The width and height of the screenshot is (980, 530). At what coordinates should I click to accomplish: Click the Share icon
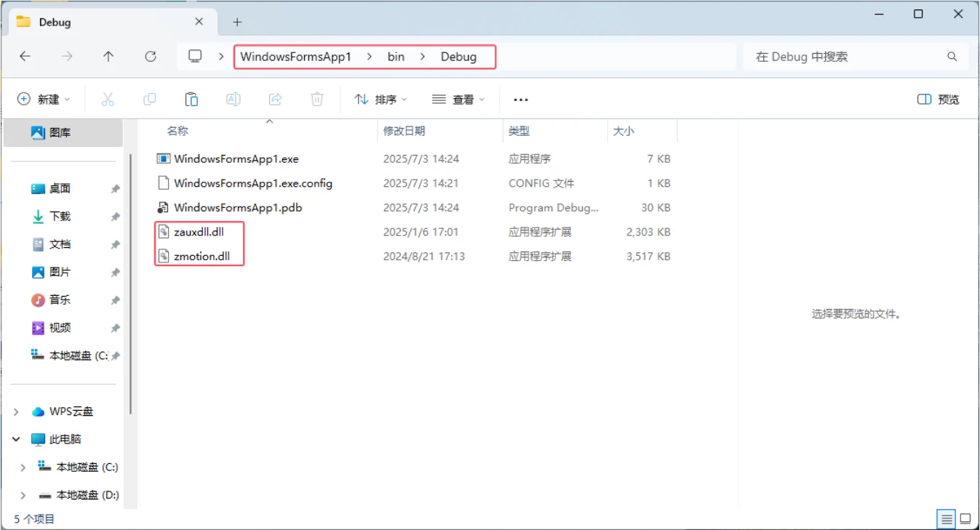tap(275, 99)
